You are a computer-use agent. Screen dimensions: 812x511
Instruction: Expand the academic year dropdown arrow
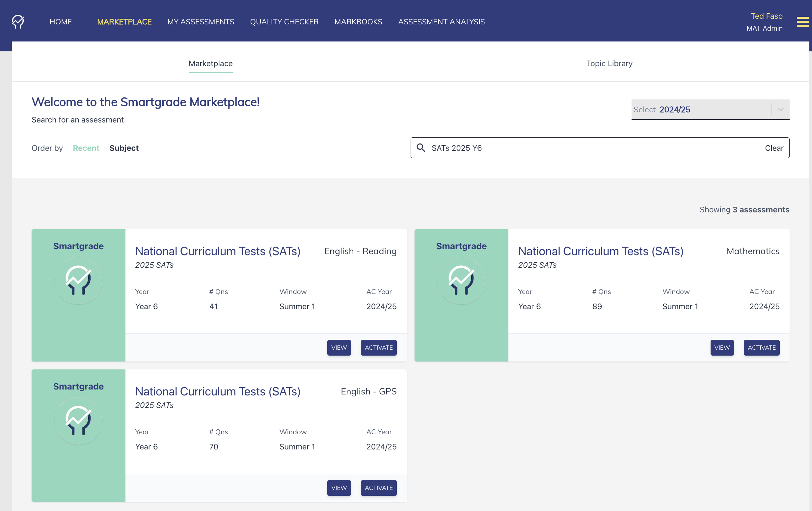pos(780,109)
